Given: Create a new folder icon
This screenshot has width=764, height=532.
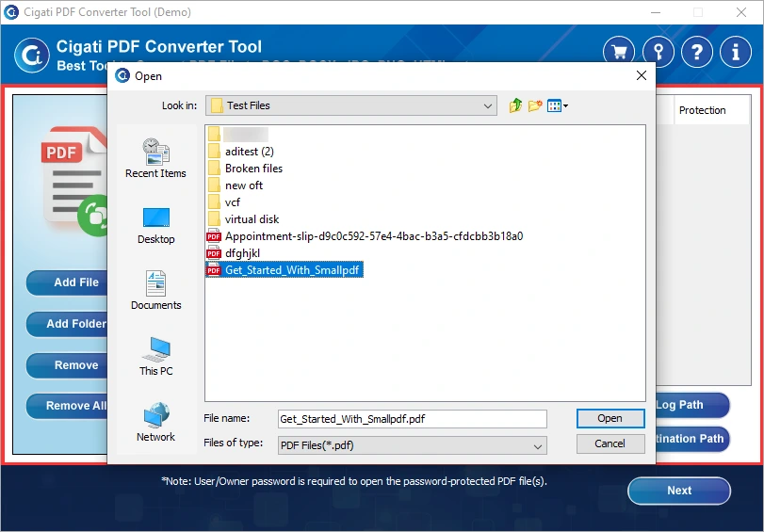Looking at the screenshot, I should [535, 105].
